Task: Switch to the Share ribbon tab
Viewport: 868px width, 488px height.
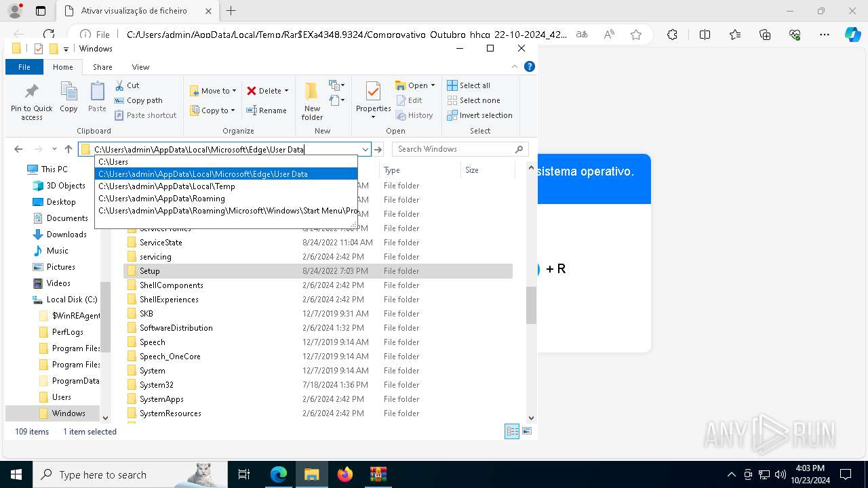Action: pos(102,67)
